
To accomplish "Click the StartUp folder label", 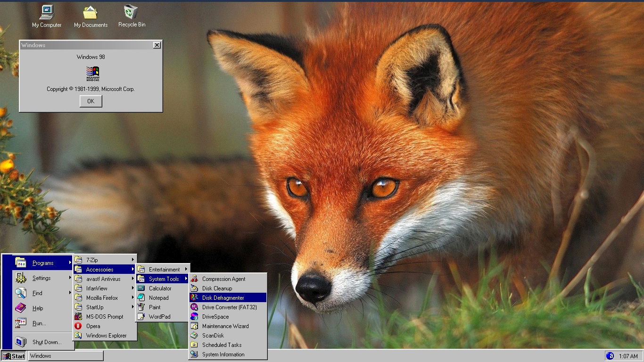I will pyautogui.click(x=95, y=307).
